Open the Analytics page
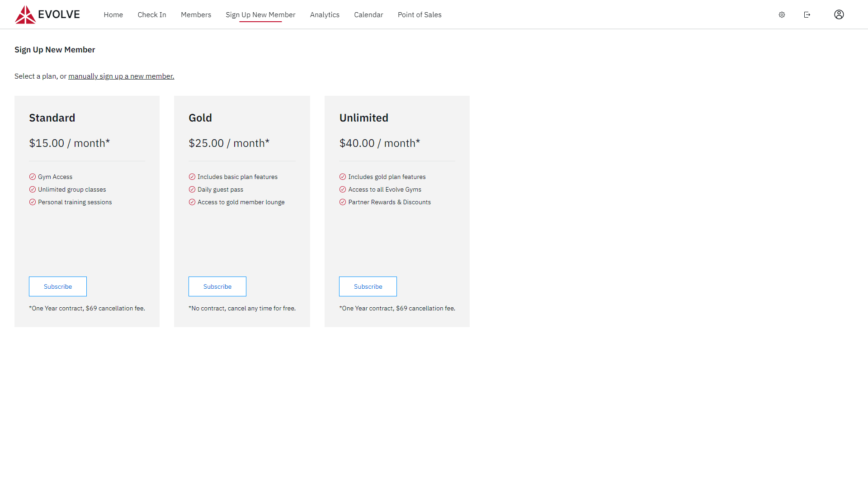 tap(325, 14)
